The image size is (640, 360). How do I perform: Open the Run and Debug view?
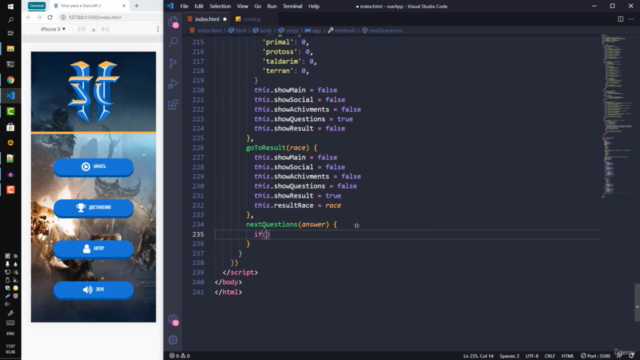(x=173, y=84)
